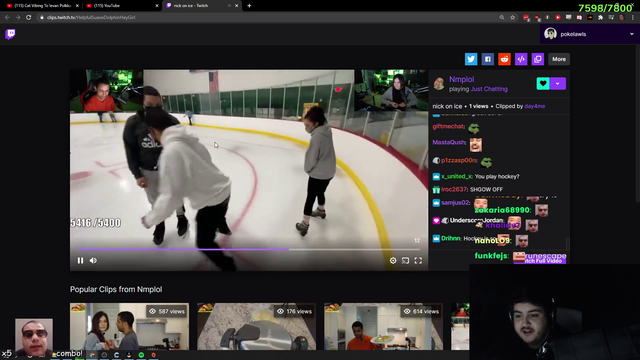The height and width of the screenshot is (360, 640).
Task: Bookmark this page with star icon
Action: (513, 18)
